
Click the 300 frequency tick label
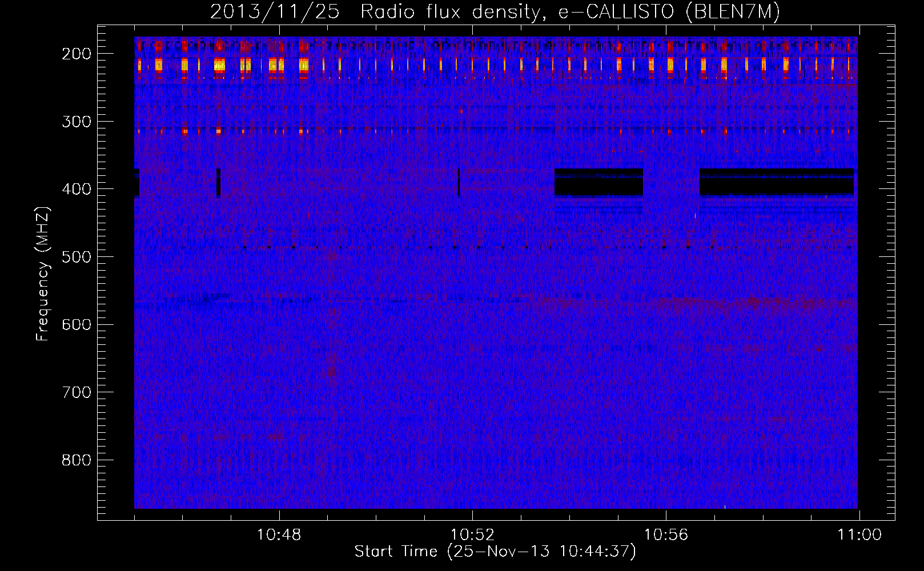[x=77, y=122]
